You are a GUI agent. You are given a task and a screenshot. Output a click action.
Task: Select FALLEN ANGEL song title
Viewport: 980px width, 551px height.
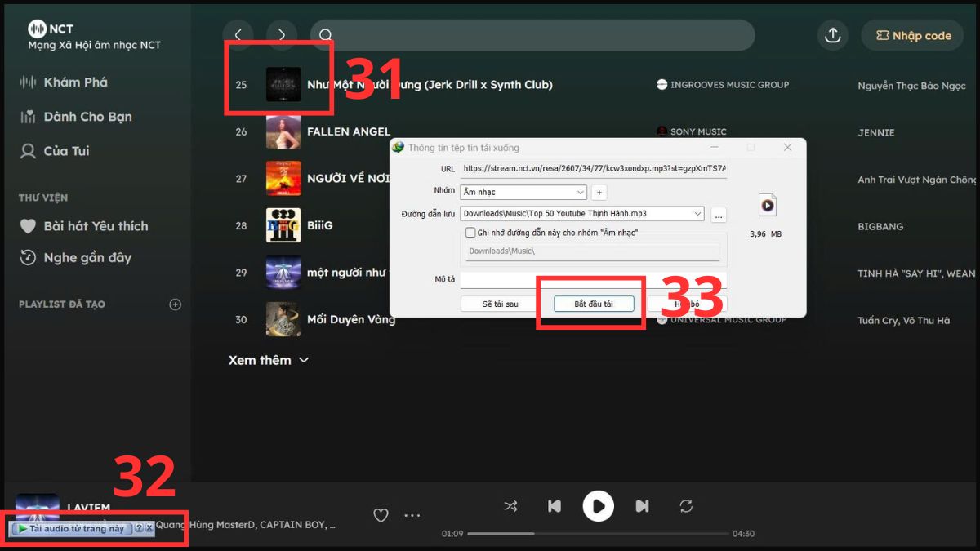click(x=349, y=131)
